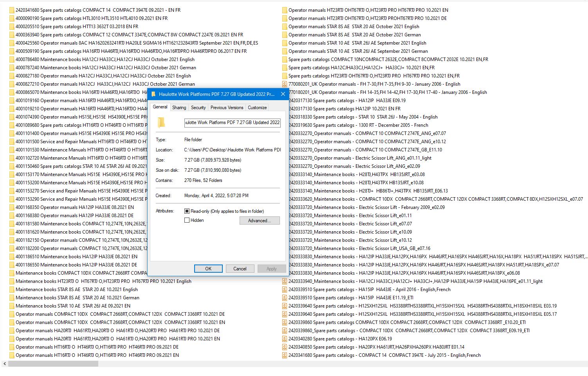The height and width of the screenshot is (376, 588).
Task: Click PDF icon of 2420339640 Spare parts catalogs E05.17
Action: 285,314
